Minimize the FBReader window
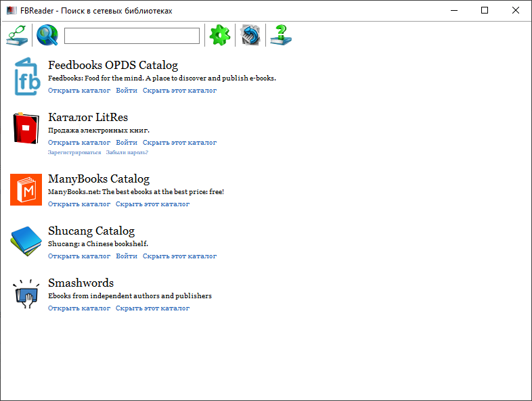Screen dimensions: 532x401 [x=454, y=11]
